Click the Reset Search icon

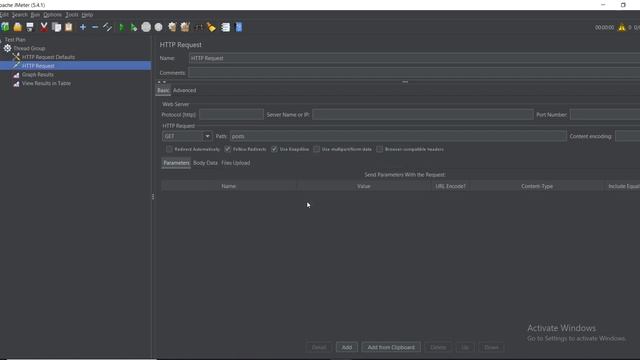tap(211, 27)
